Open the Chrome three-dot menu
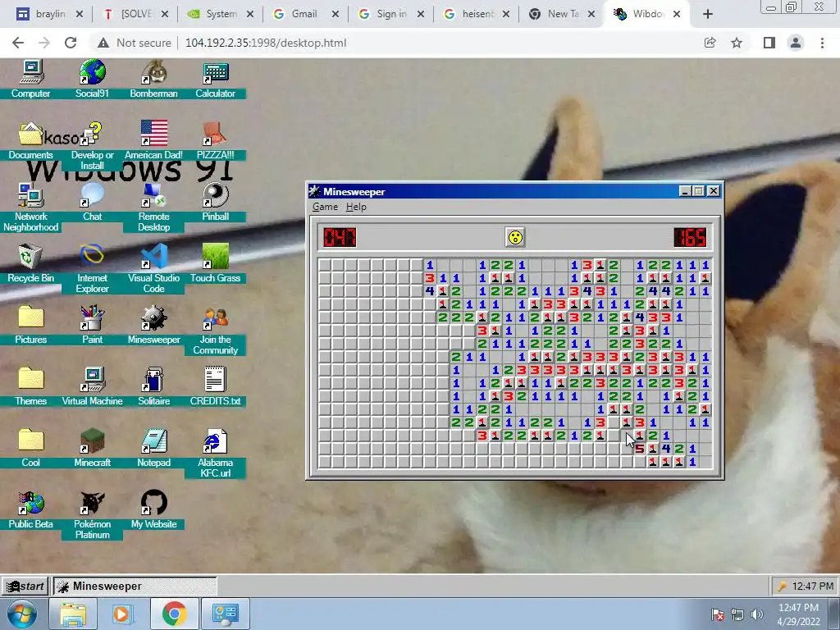The image size is (840, 630). pyautogui.click(x=822, y=43)
